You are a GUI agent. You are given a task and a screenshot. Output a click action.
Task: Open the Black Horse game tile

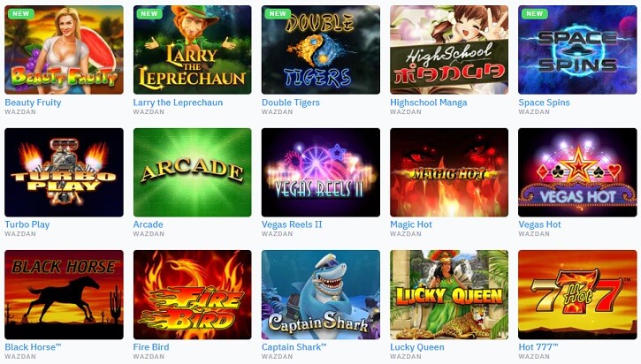tap(64, 295)
